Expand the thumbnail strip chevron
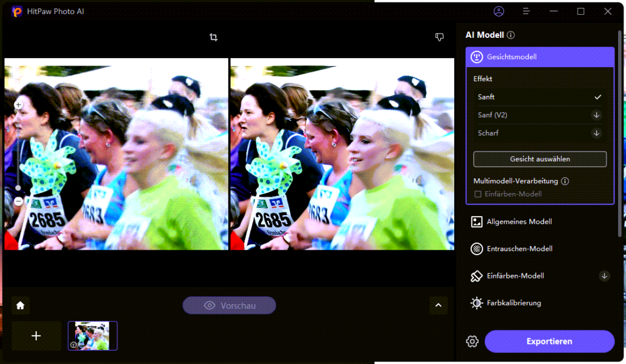Screen dimensions: 626x364 438,305
